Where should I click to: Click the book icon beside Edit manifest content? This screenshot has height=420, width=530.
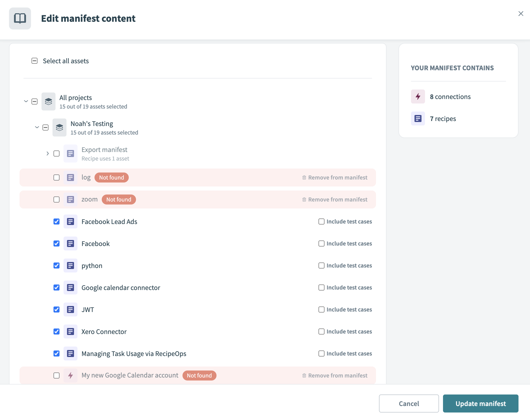coord(20,18)
